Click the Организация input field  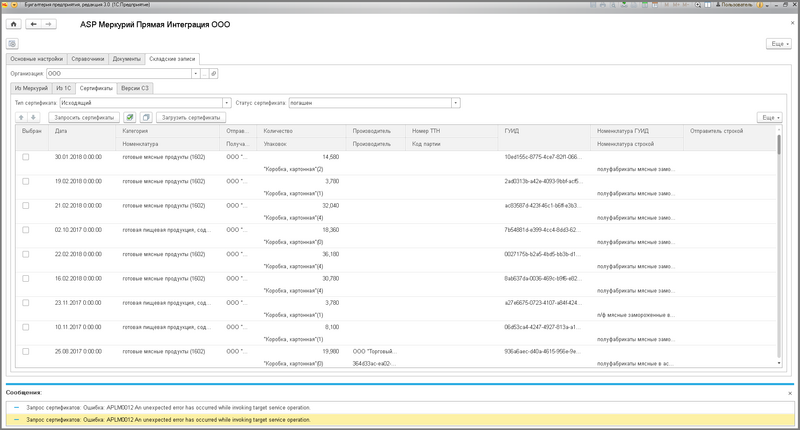tap(119, 73)
